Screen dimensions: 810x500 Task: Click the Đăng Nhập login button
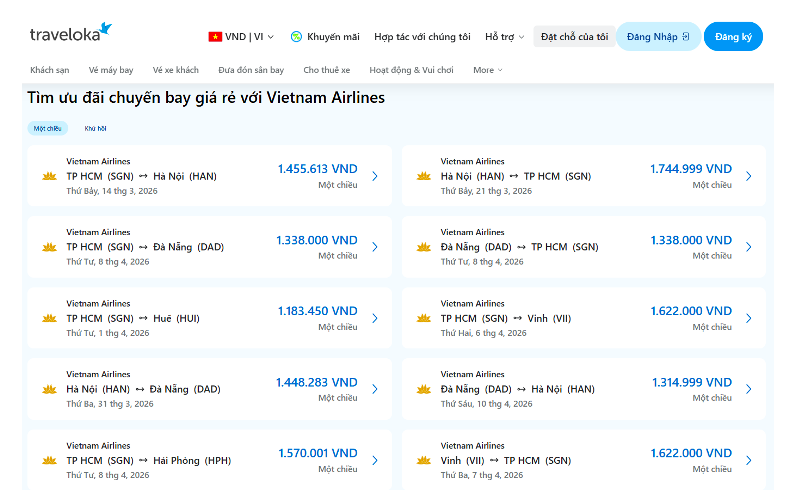tap(658, 37)
